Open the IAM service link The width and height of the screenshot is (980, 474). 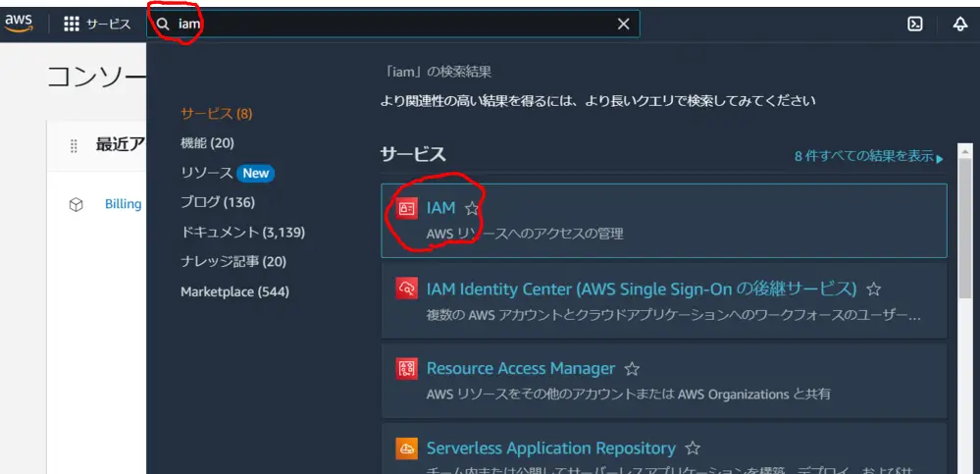(x=440, y=208)
